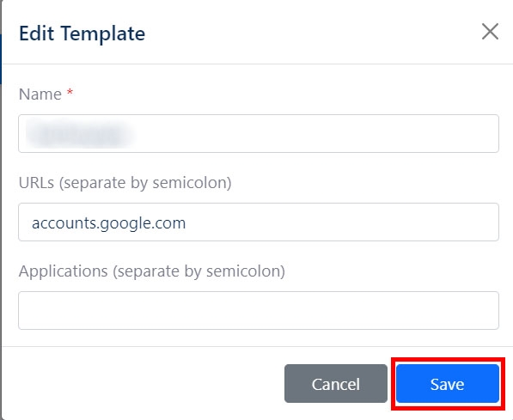The height and width of the screenshot is (420, 513).
Task: Confirm changes with the blue Save button
Action: point(447,384)
